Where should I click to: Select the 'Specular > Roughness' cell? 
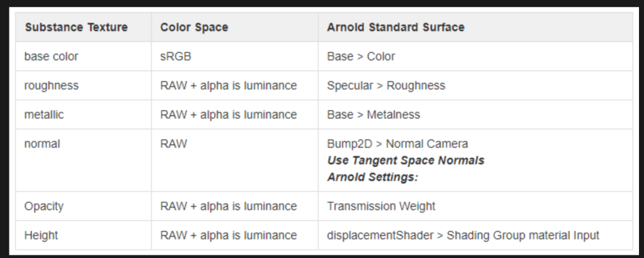[386, 85]
